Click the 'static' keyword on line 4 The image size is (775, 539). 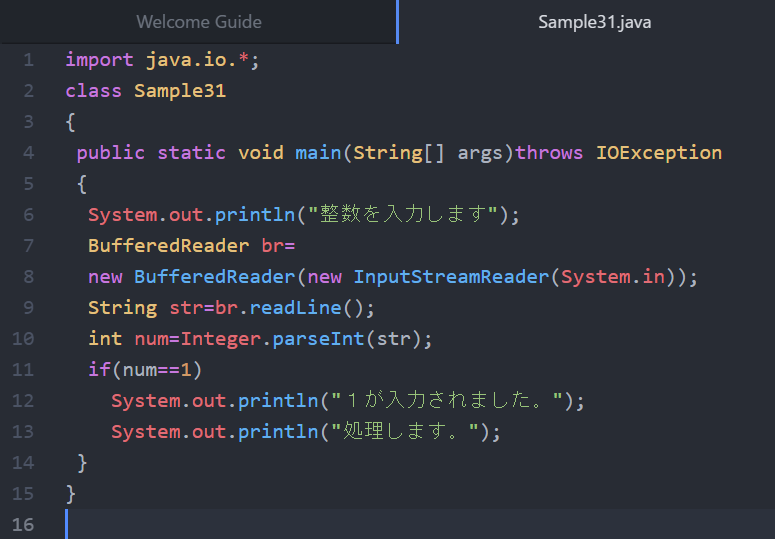tap(191, 153)
